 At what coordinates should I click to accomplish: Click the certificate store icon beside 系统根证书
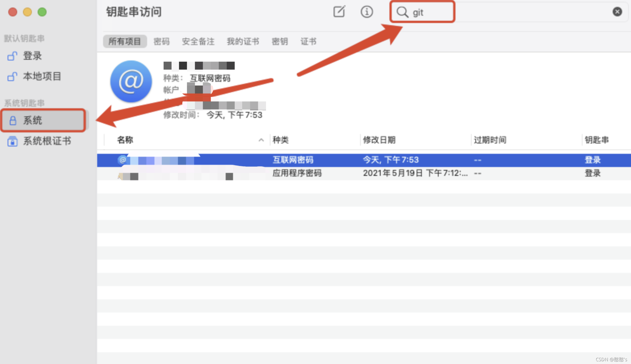12,141
